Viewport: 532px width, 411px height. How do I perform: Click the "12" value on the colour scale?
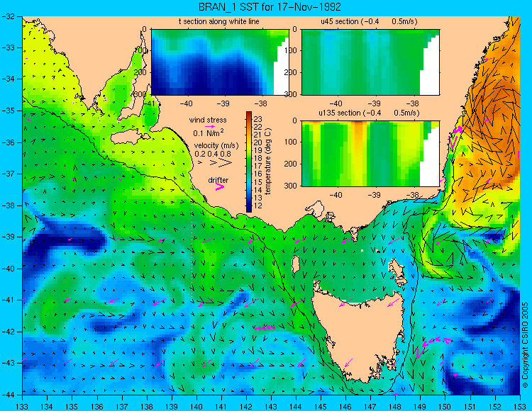click(258, 205)
